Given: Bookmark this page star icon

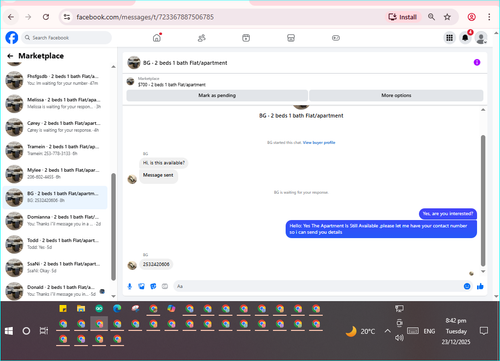Looking at the screenshot, I should click(x=447, y=17).
